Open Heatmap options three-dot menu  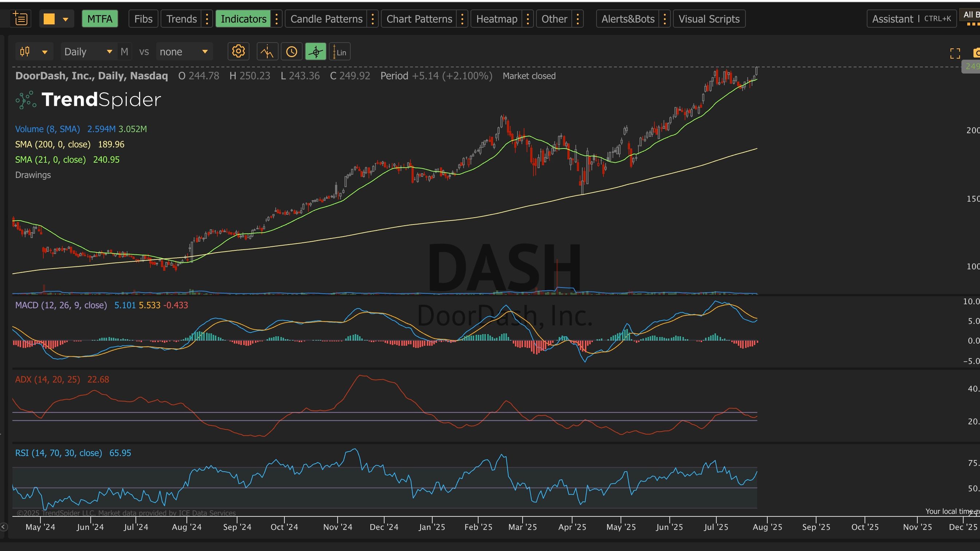pos(528,19)
